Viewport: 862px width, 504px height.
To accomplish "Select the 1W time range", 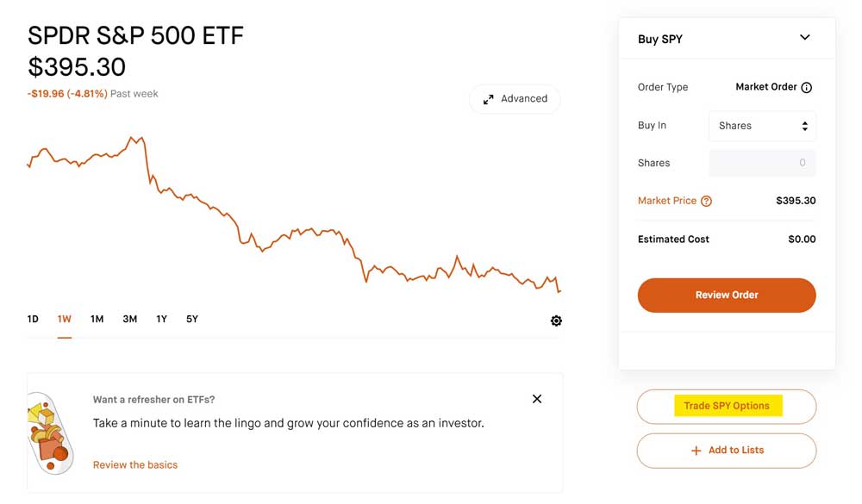I will [65, 319].
